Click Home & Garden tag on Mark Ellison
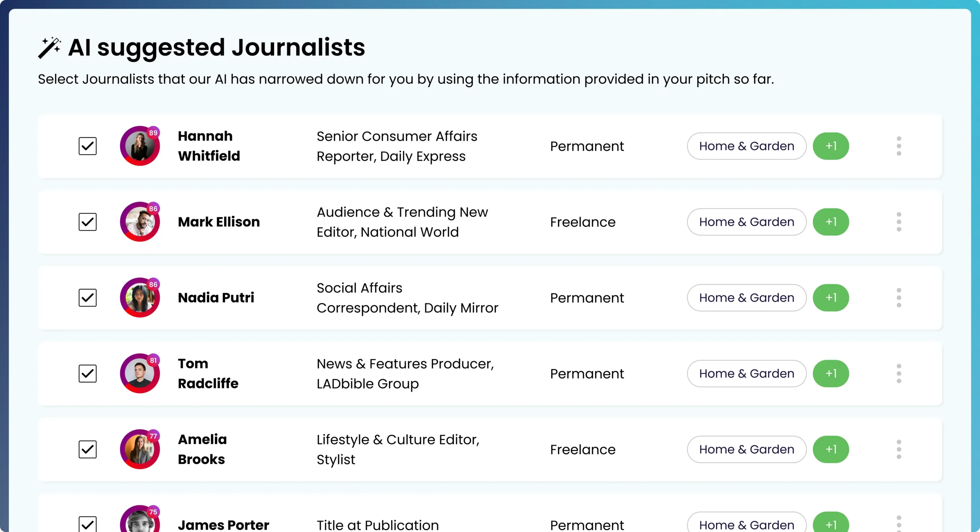This screenshot has width=980, height=532. coord(746,222)
